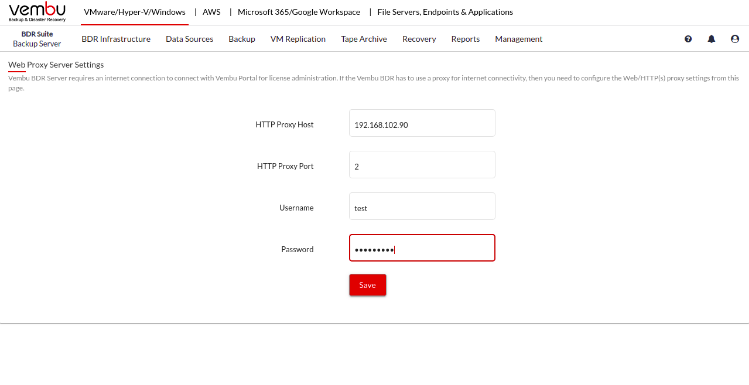The image size is (749, 385).
Task: Select File Servers, Endpoints & Applications tab
Action: click(445, 12)
